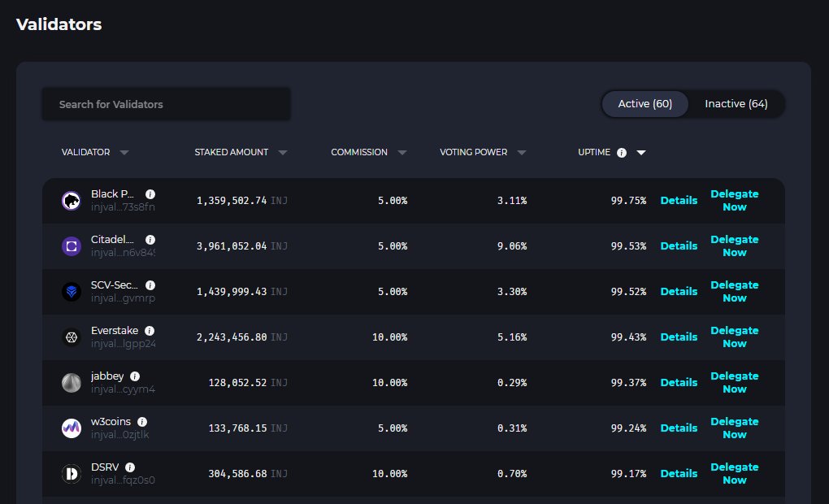
Task: Switch to the Active (60) tab
Action: tap(645, 104)
